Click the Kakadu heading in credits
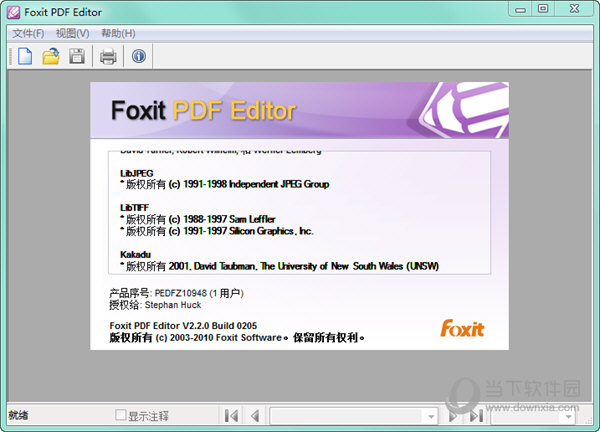This screenshot has height=432, width=600. (135, 254)
